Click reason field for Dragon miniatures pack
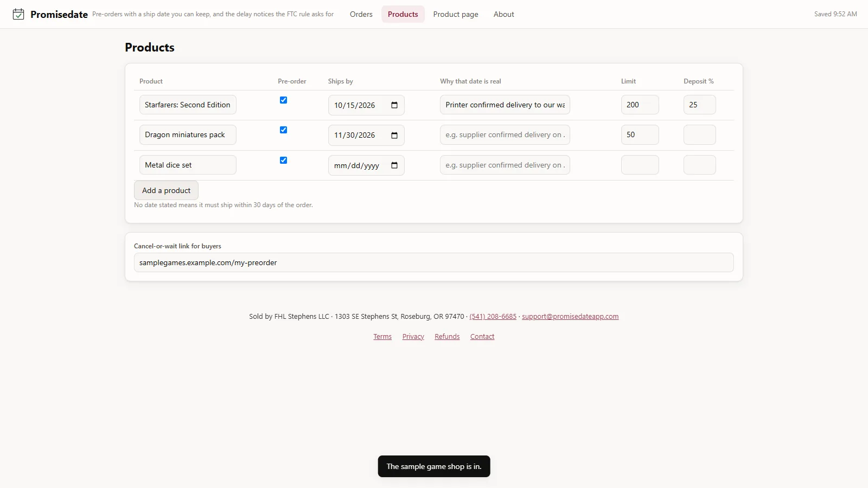The width and height of the screenshot is (868, 488). [x=505, y=135]
